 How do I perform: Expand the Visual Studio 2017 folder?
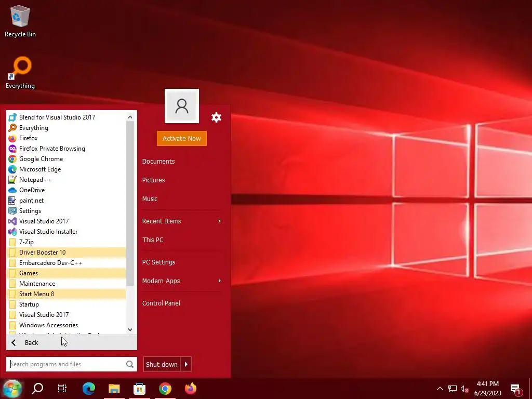(x=66, y=315)
